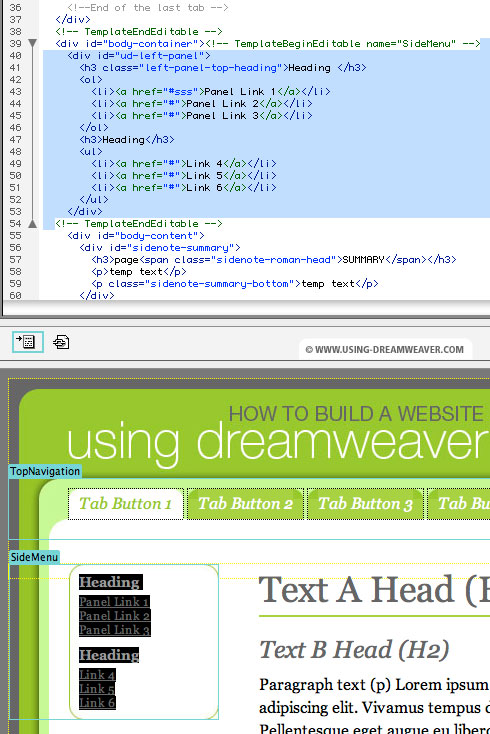Click the second Heading above Link 4
The width and height of the screenshot is (490, 734).
pos(109,654)
